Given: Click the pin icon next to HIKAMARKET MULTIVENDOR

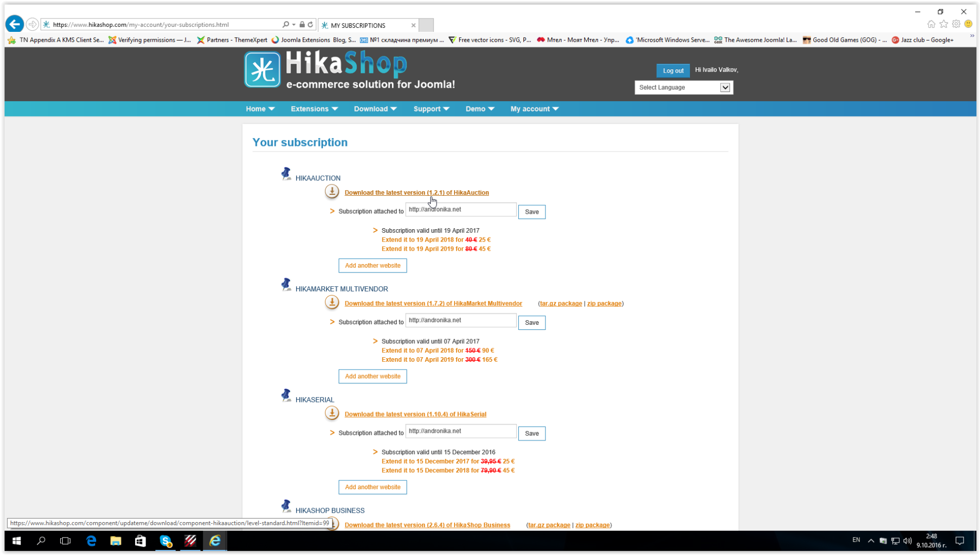Looking at the screenshot, I should pyautogui.click(x=286, y=285).
